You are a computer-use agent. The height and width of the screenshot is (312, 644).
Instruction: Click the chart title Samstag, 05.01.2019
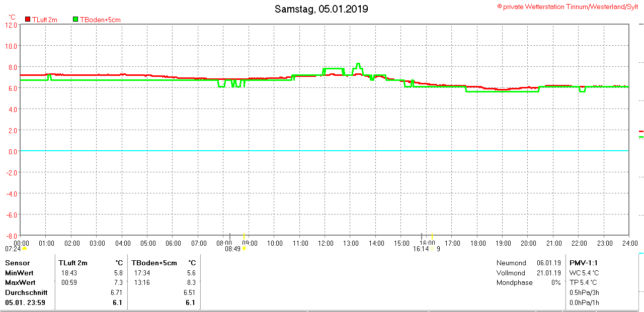[x=321, y=9]
